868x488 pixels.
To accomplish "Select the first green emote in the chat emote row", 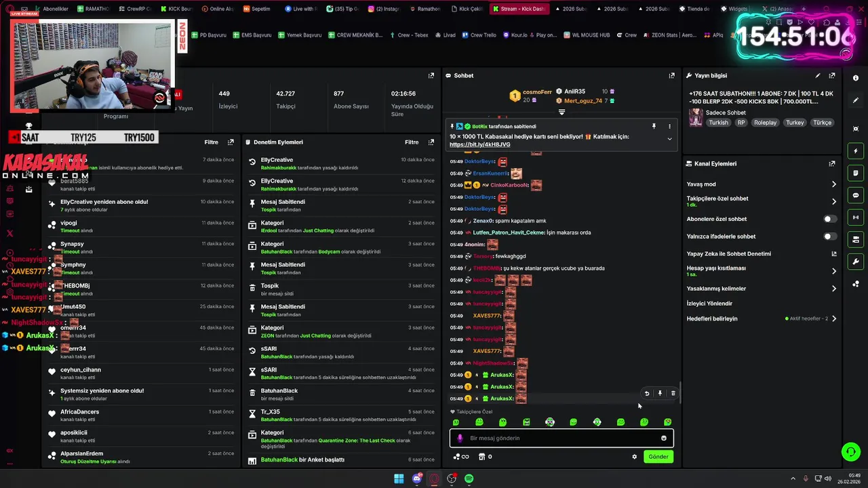I will click(456, 422).
